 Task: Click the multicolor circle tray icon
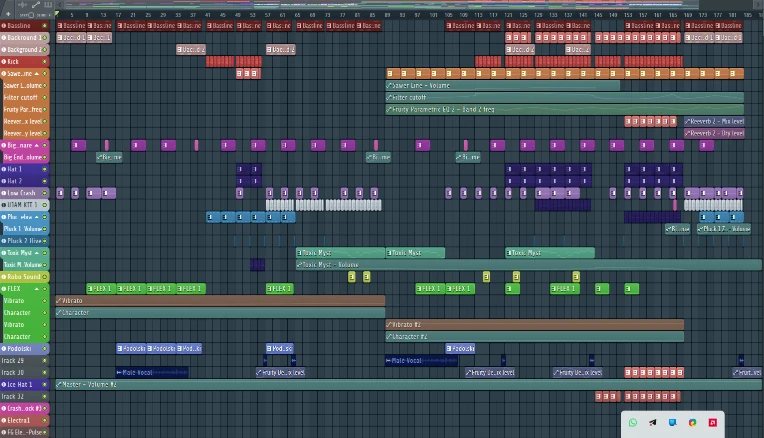[692, 422]
